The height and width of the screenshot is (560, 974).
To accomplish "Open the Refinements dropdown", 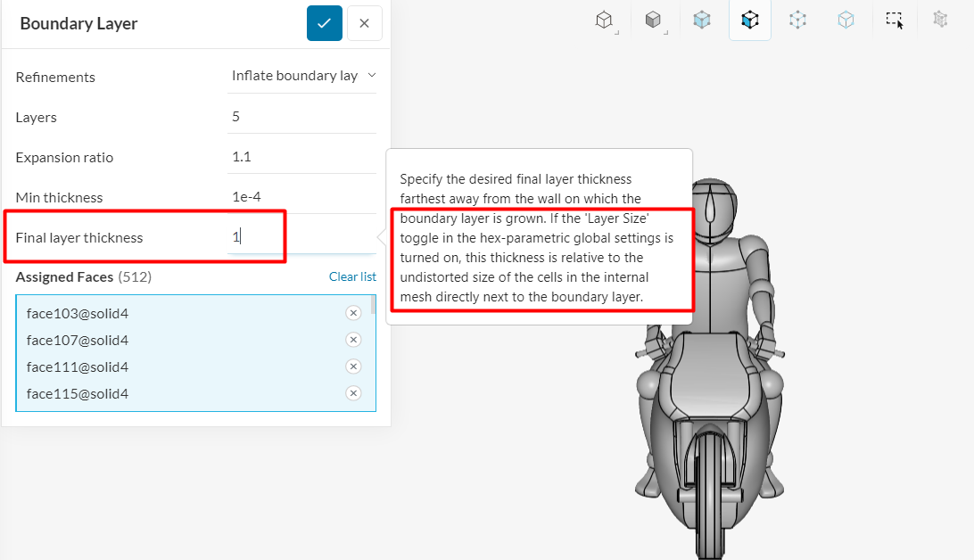I will click(x=301, y=76).
